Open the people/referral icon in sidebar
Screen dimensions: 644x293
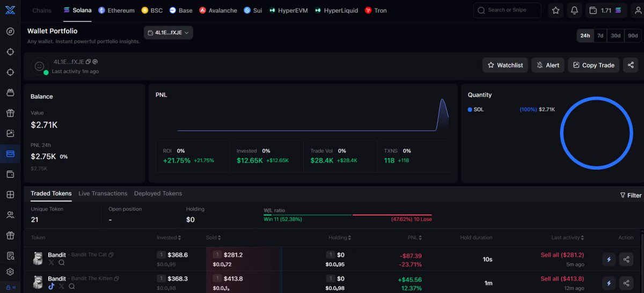coord(10,215)
